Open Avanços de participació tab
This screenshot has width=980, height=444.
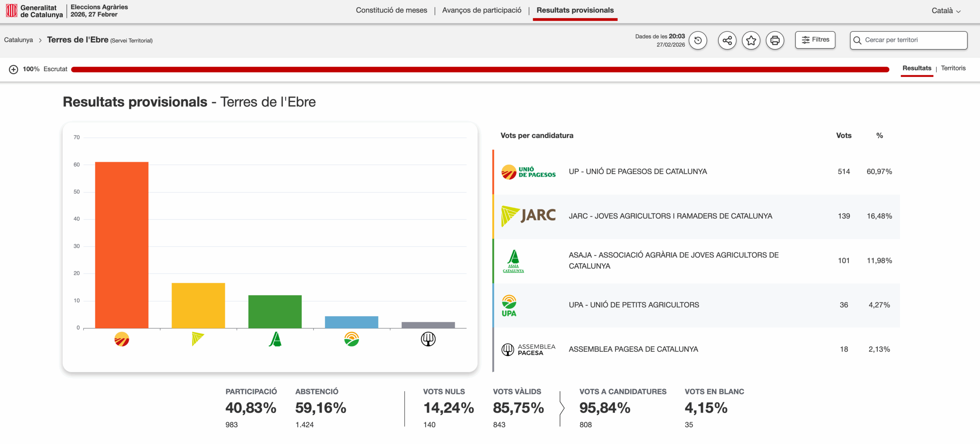(x=482, y=10)
